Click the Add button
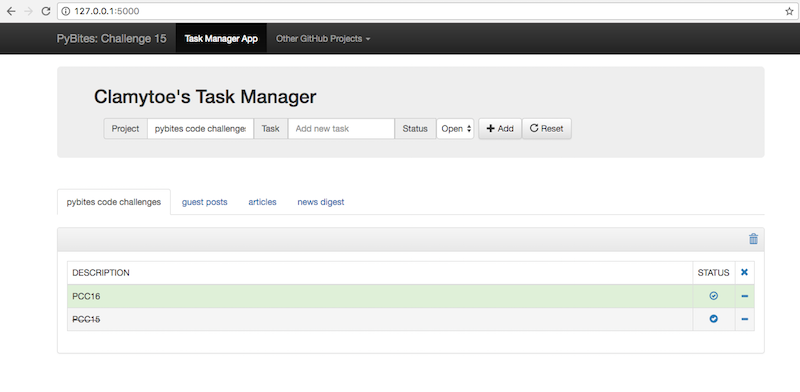Screen dimensions: 800x392 point(500,129)
